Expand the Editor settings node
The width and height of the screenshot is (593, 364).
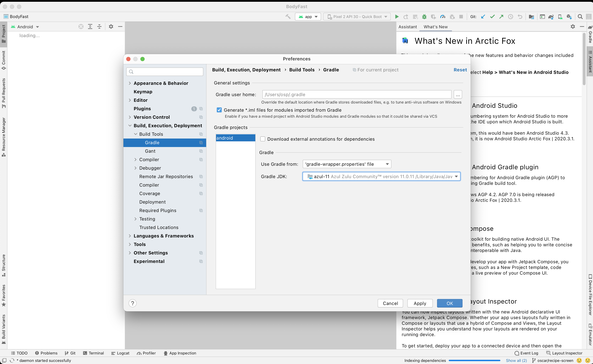tap(130, 100)
